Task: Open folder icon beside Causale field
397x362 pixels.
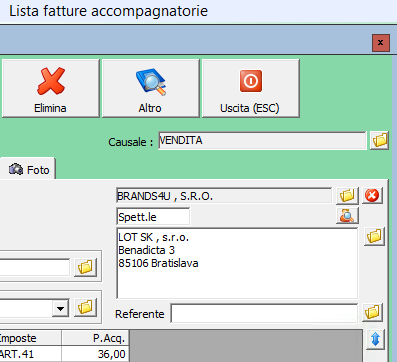Action: click(380, 140)
